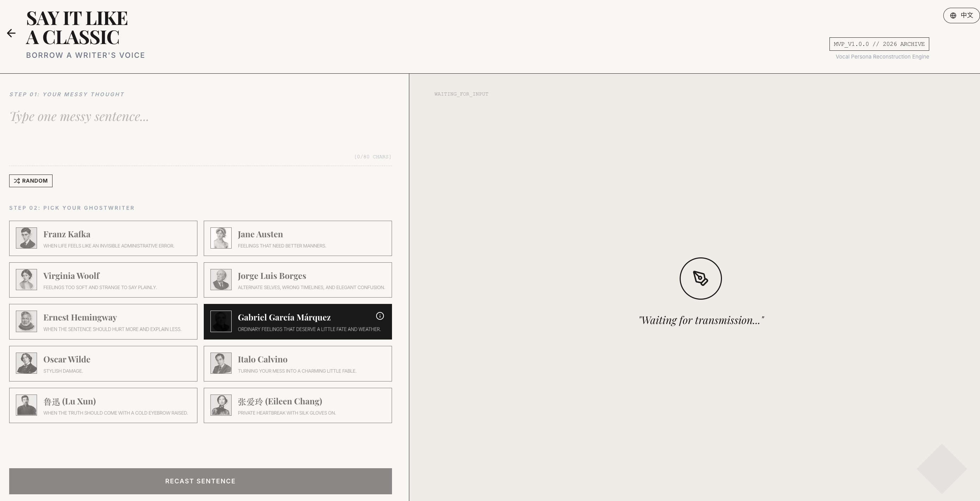980x501 pixels.
Task: Select Italo Calvino ghostwriter option
Action: (x=298, y=363)
